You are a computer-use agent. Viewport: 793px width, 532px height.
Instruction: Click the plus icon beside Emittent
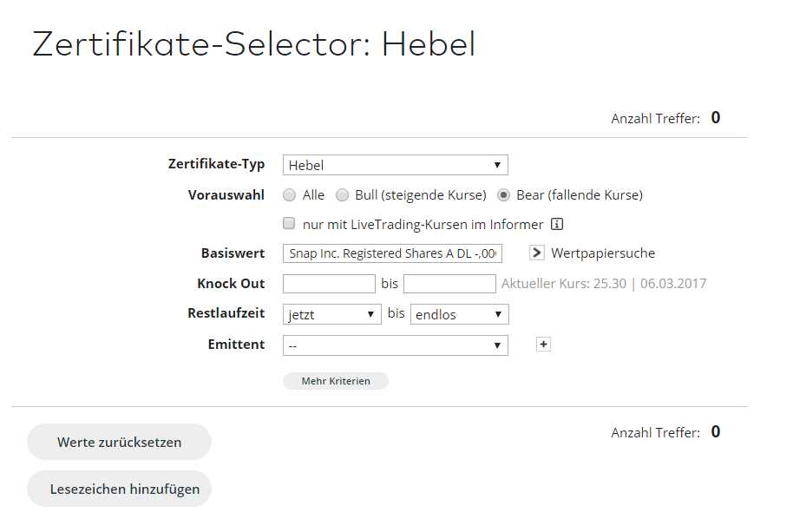(543, 345)
